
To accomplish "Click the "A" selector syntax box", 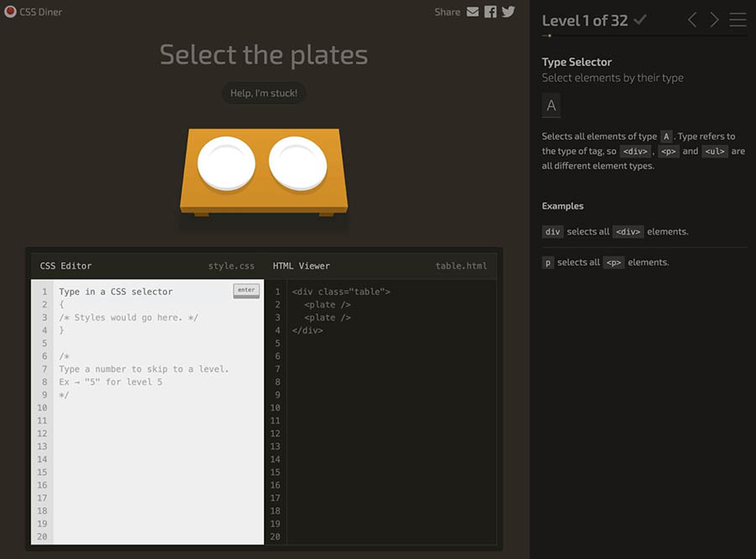I will coord(551,106).
